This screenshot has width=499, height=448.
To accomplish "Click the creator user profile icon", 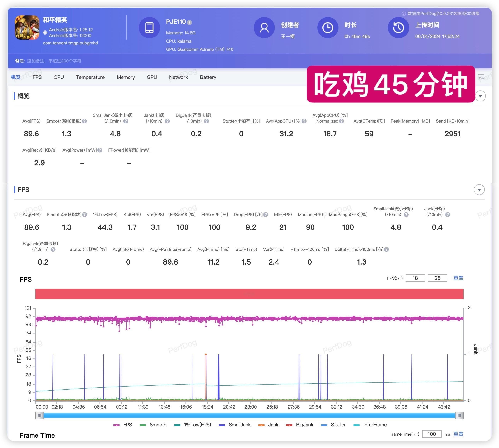I will tap(264, 28).
